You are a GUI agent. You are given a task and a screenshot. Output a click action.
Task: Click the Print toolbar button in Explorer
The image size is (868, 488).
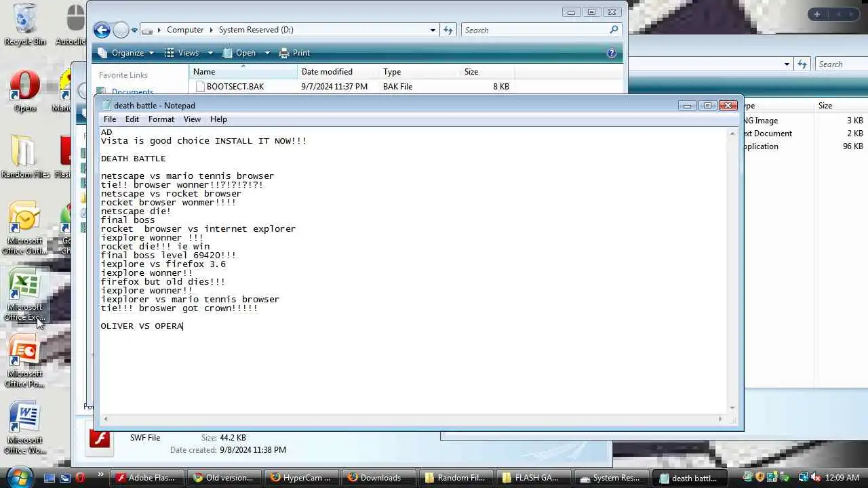[294, 53]
